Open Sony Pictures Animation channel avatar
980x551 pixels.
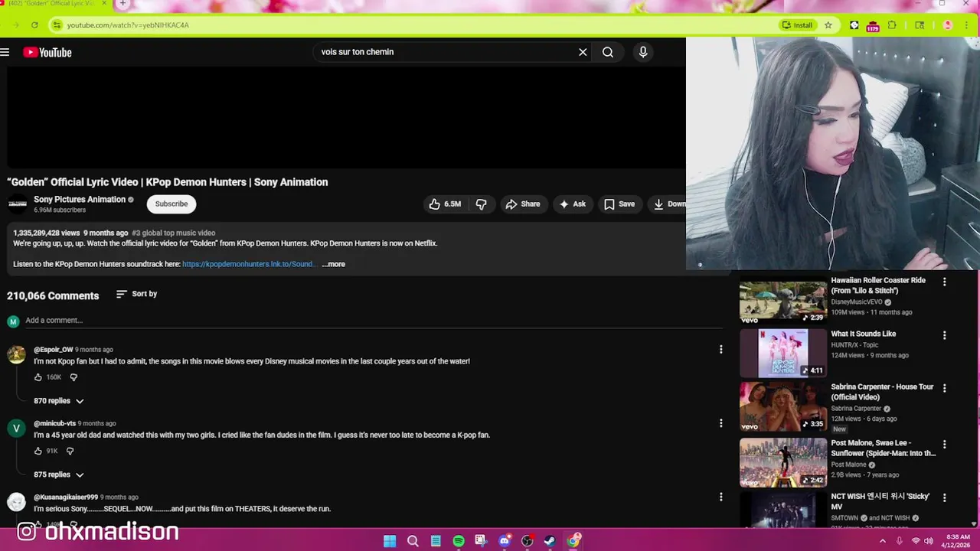coord(17,204)
